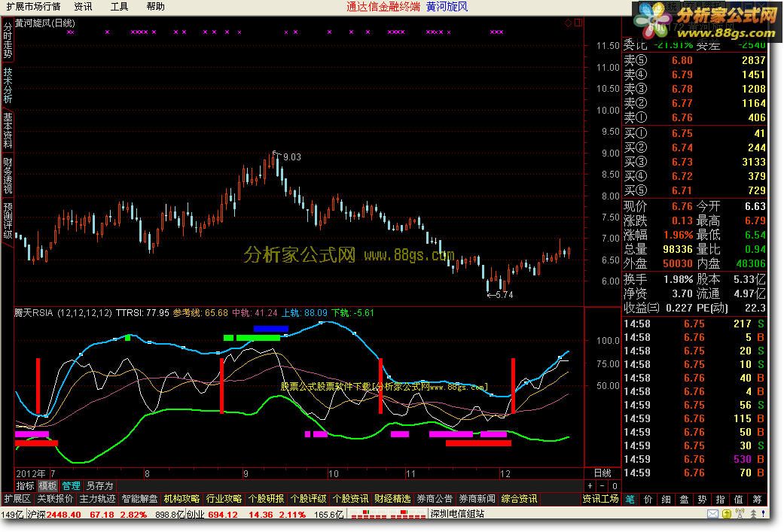The width and height of the screenshot is (784, 532).
Task: Open the 智能解盘 bottom tab
Action: coord(139,499)
